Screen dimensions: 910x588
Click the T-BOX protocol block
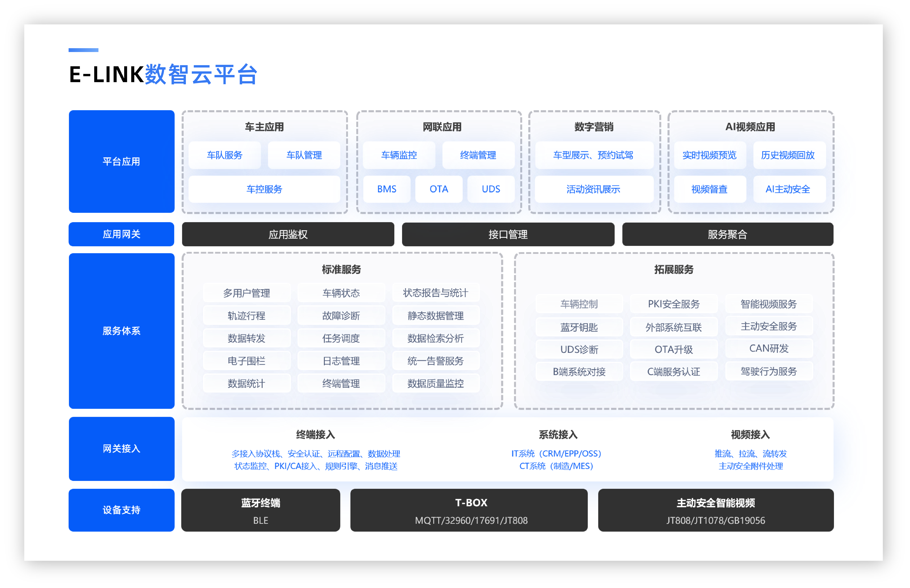[x=469, y=510]
